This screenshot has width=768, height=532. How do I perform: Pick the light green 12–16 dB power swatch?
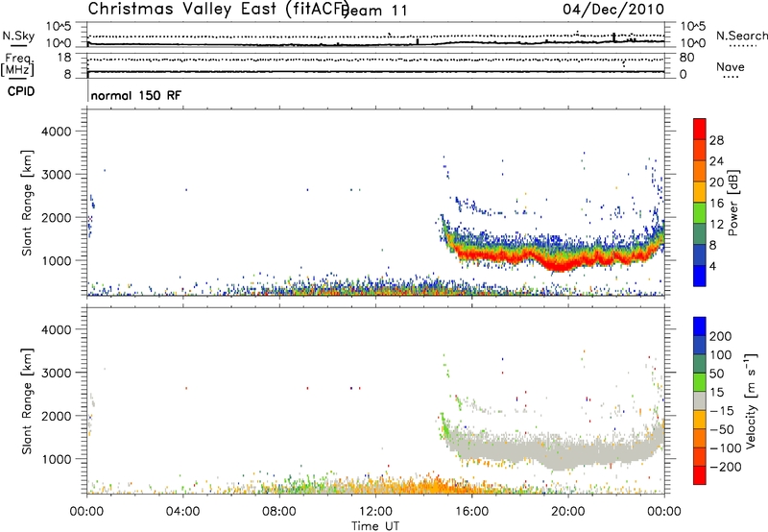(700, 213)
